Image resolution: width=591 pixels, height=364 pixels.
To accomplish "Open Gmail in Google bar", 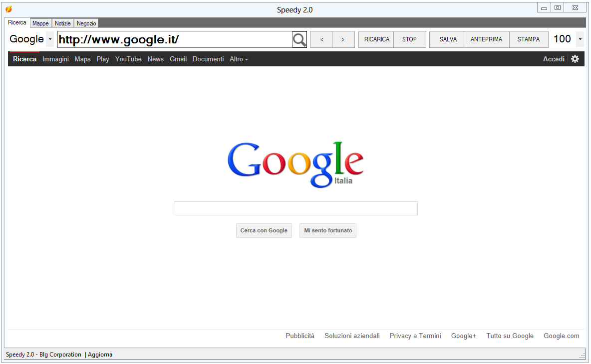I will coord(178,59).
